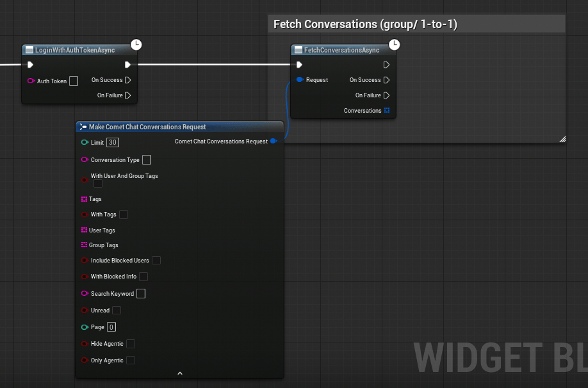
Task: Click the With Blocked Info boolean pin
Action: point(85,277)
